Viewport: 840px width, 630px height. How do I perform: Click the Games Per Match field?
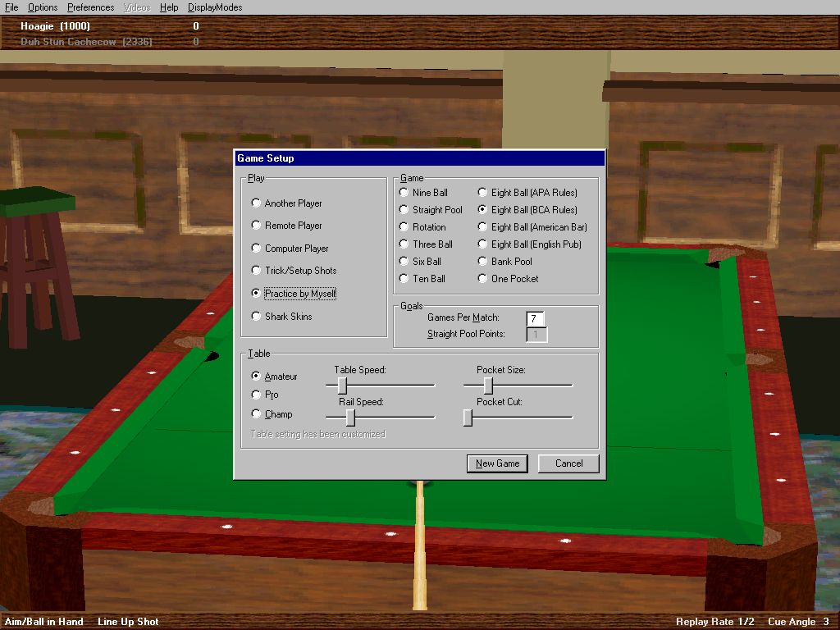click(535, 318)
